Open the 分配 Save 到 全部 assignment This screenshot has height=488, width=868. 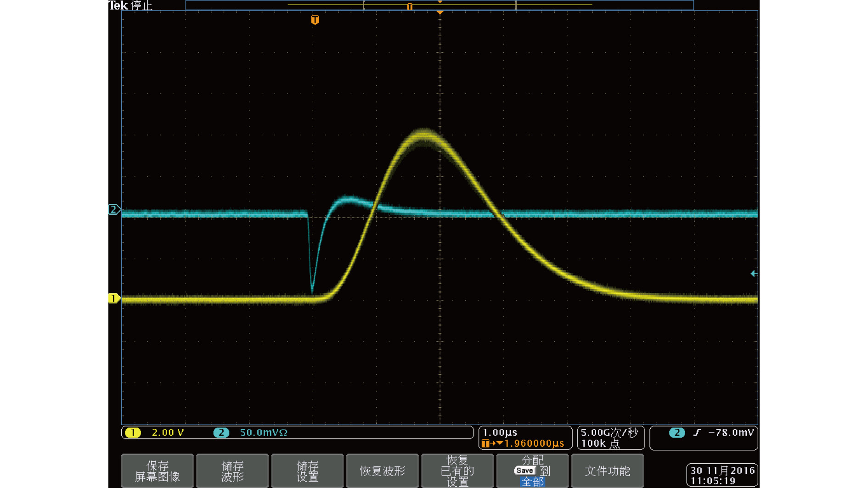[x=532, y=471]
